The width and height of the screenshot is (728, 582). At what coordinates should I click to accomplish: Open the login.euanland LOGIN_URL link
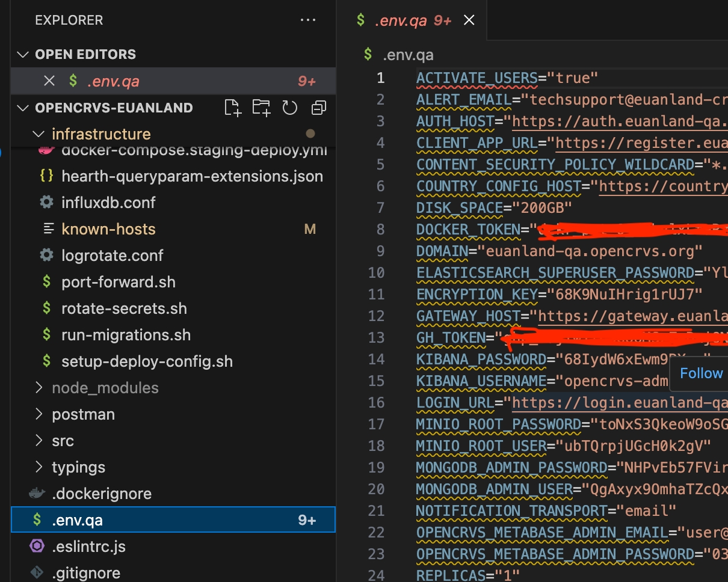point(620,403)
